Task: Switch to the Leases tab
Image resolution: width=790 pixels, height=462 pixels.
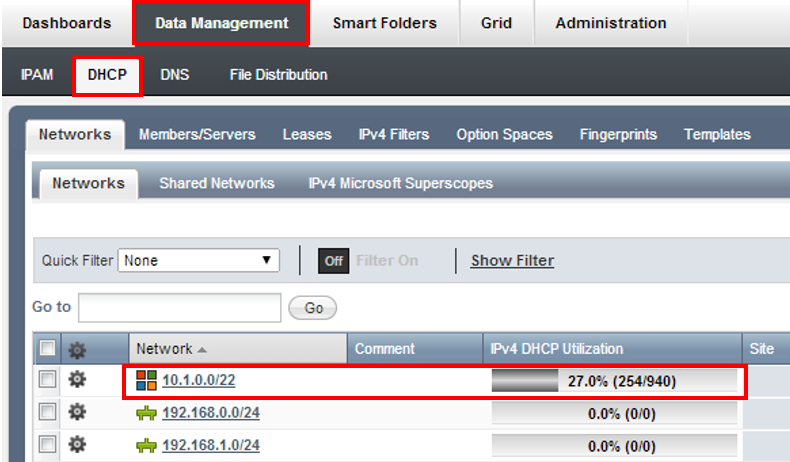Action: pyautogui.click(x=307, y=134)
